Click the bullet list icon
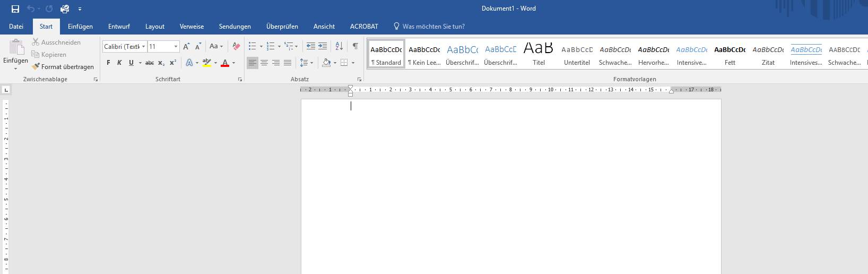 253,47
